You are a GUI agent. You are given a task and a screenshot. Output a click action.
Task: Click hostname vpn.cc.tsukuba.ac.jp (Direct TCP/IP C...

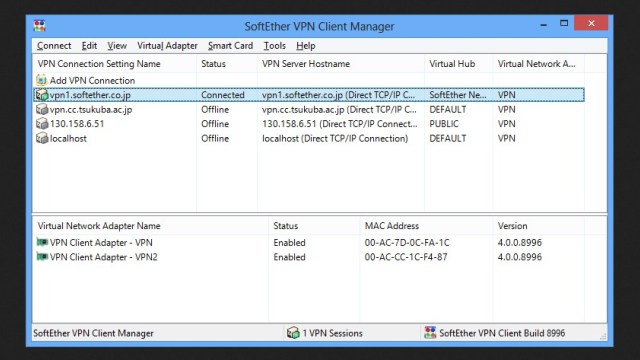pyautogui.click(x=339, y=109)
